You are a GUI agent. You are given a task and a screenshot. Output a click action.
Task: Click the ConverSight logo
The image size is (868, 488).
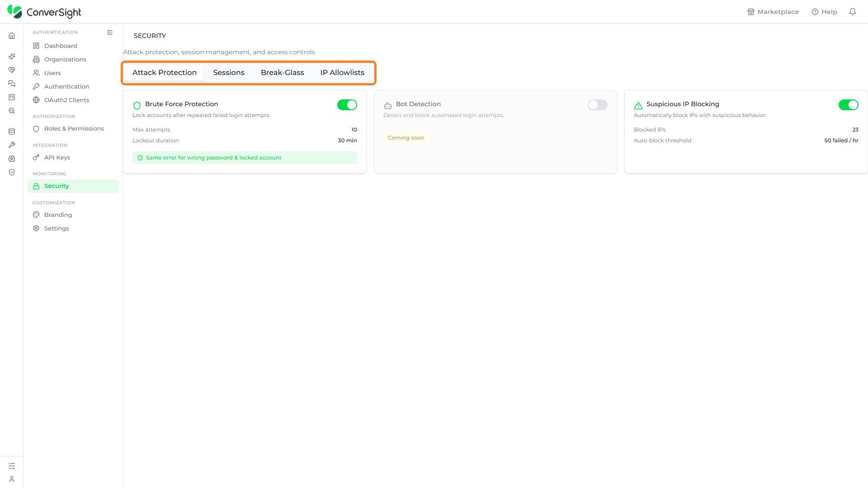[x=44, y=12]
